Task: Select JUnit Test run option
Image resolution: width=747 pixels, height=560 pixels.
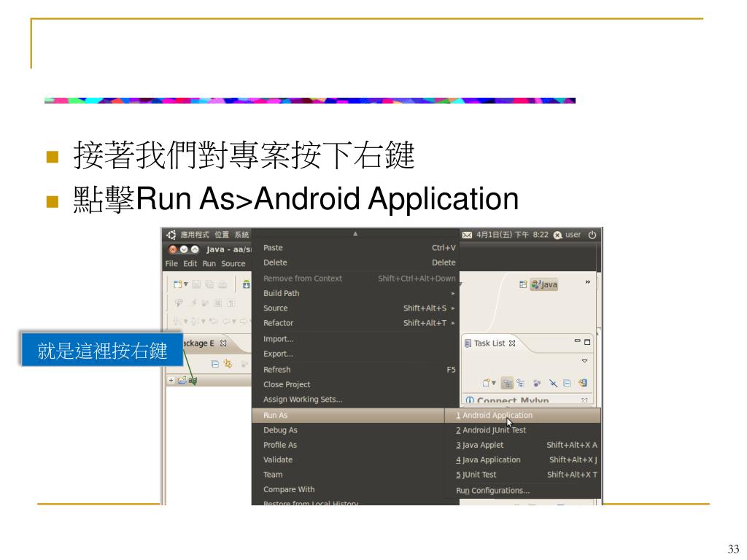Action: [x=522, y=474]
